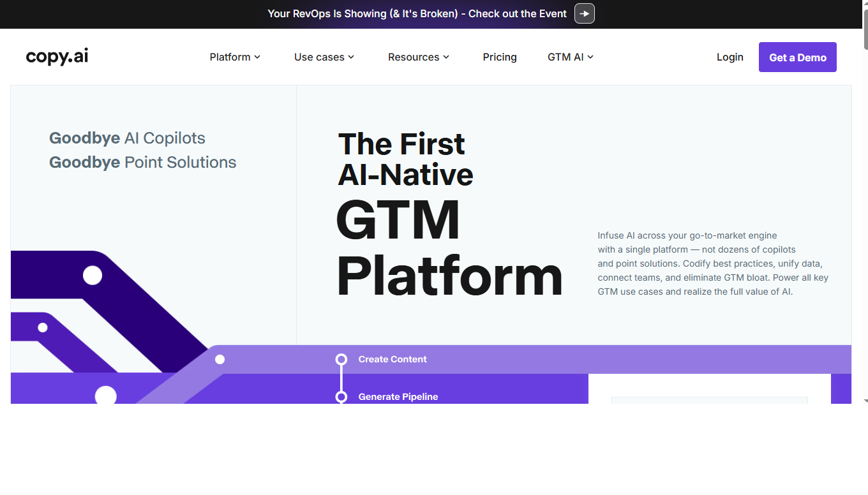
Task: Select the Generate Pipeline step
Action: pyautogui.click(x=398, y=397)
